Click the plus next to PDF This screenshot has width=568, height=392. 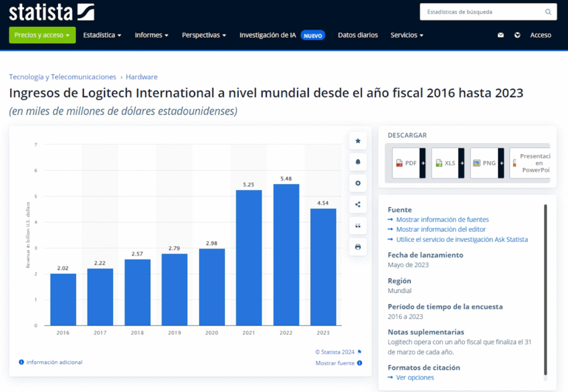[x=423, y=163]
